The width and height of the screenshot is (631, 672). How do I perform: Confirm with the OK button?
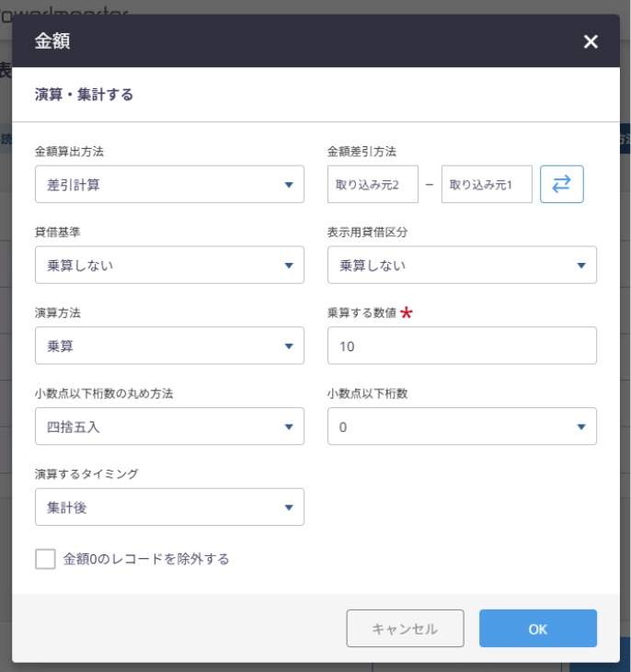(538, 628)
